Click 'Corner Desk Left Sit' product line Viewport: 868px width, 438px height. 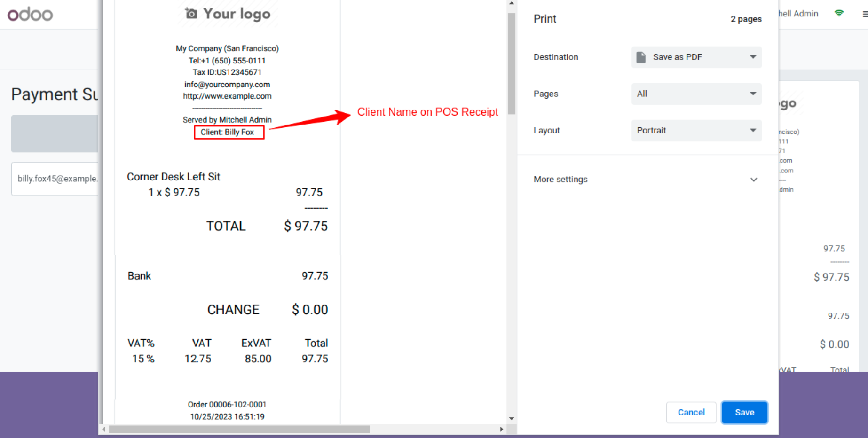pyautogui.click(x=174, y=177)
